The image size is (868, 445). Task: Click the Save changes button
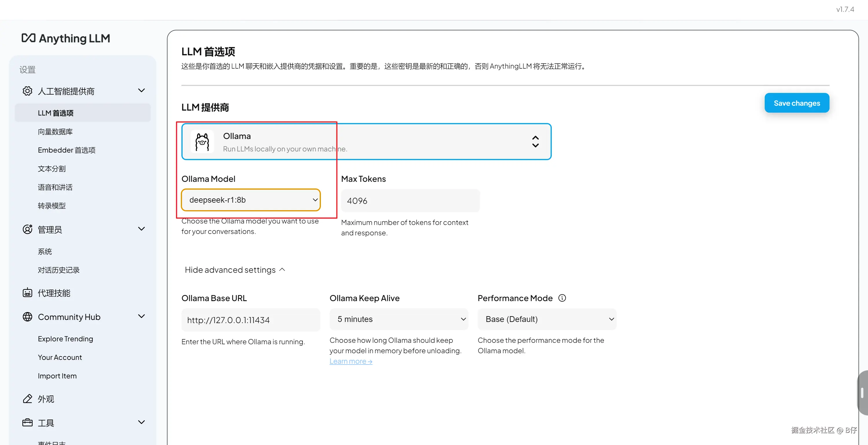pyautogui.click(x=797, y=103)
